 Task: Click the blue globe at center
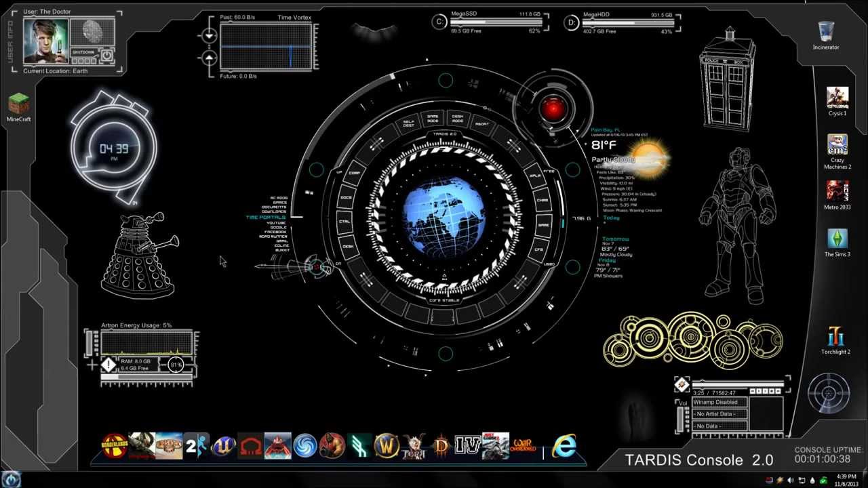click(444, 216)
